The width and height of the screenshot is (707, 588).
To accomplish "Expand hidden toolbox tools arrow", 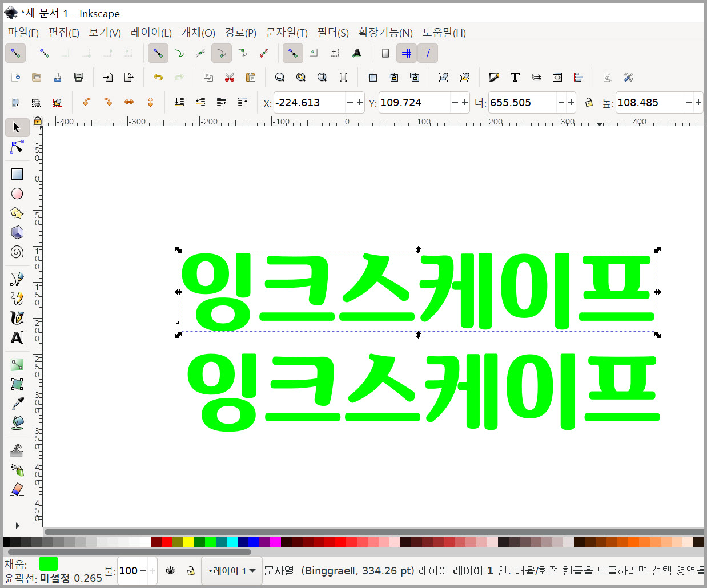I will [17, 526].
